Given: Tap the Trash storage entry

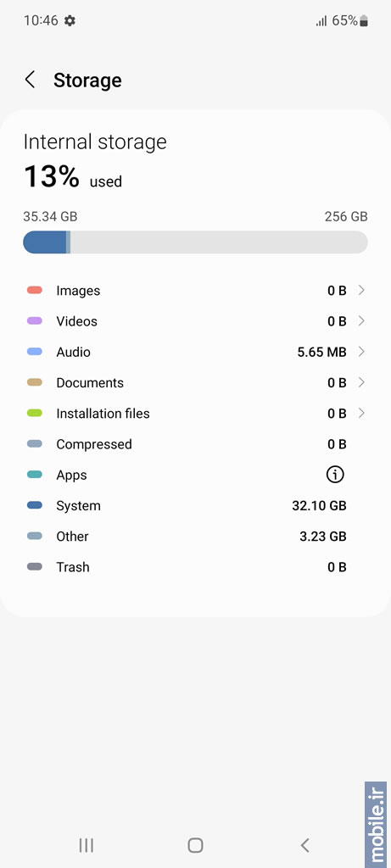Looking at the screenshot, I should [x=195, y=567].
